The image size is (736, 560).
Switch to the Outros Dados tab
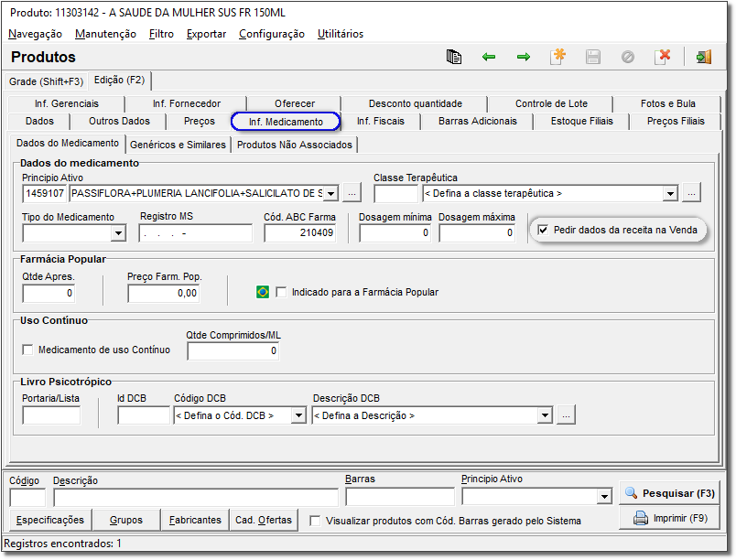click(119, 121)
